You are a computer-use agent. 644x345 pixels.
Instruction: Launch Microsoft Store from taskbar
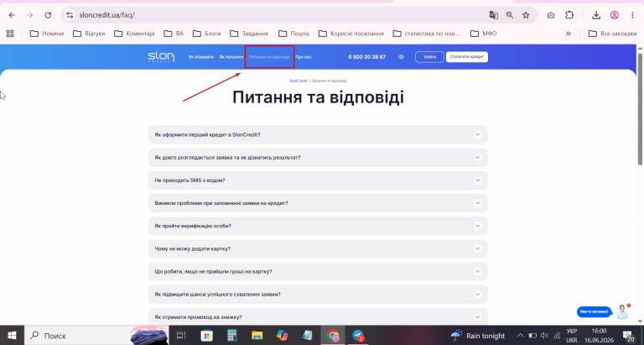coord(206,336)
